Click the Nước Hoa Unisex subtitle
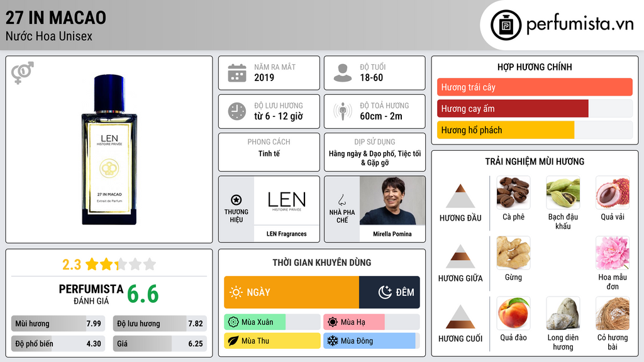The height and width of the screenshot is (362, 644). tap(49, 36)
